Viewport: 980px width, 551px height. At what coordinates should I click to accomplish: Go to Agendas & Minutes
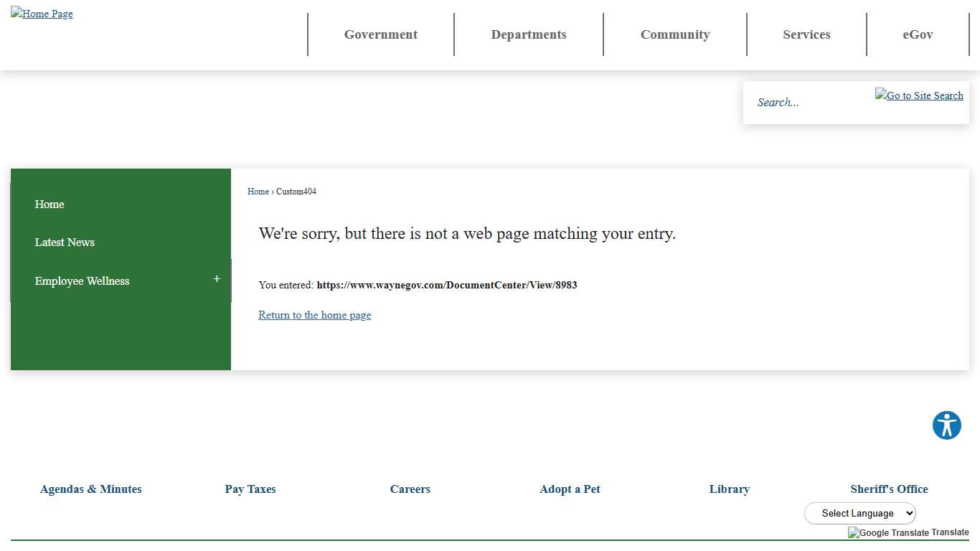click(90, 489)
